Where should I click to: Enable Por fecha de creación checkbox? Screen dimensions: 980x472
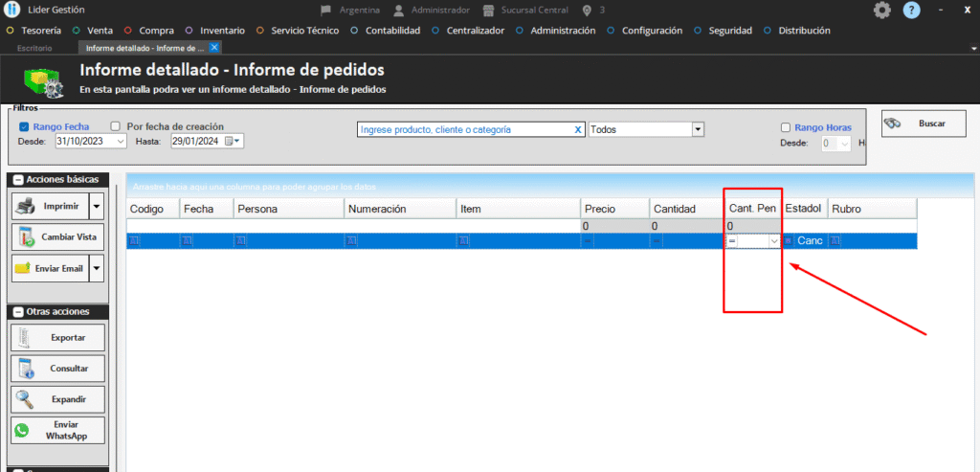point(116,126)
